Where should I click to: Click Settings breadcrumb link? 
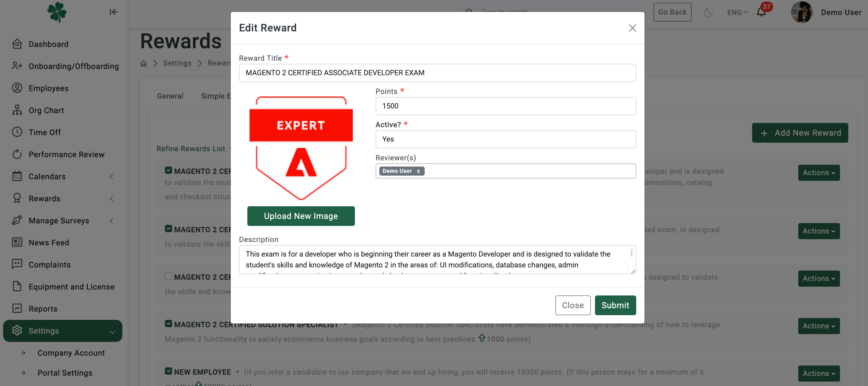(x=177, y=63)
